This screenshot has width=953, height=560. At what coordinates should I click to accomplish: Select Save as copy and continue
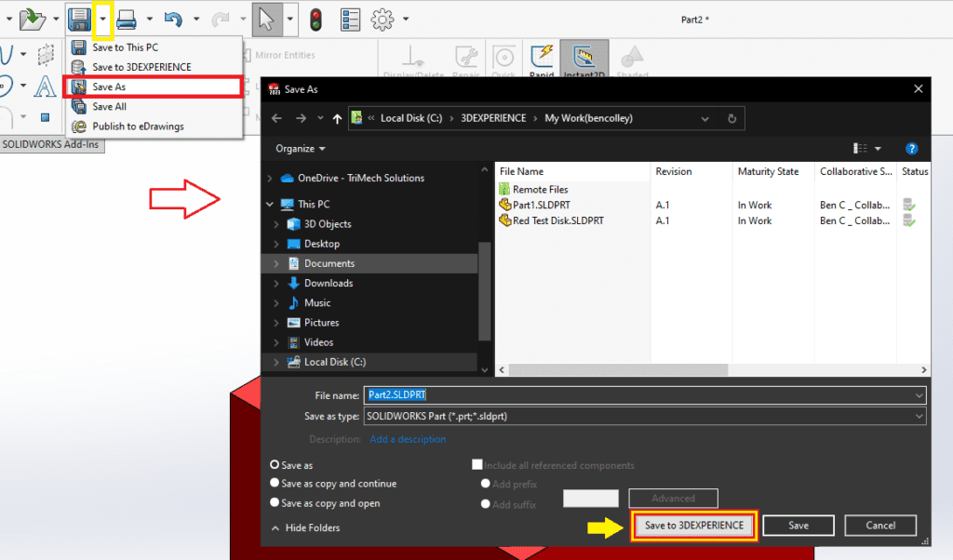tap(275, 483)
